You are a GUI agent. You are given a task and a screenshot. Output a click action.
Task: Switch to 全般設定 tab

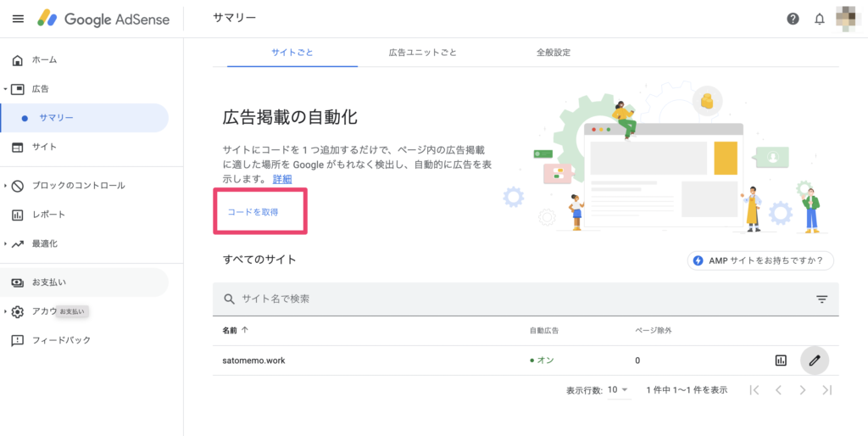[554, 53]
